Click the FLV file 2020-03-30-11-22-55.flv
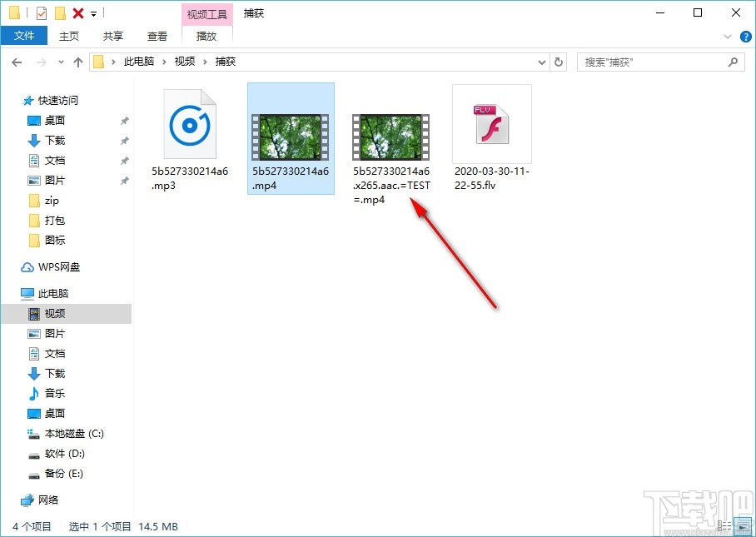The width and height of the screenshot is (756, 537). pyautogui.click(x=491, y=125)
